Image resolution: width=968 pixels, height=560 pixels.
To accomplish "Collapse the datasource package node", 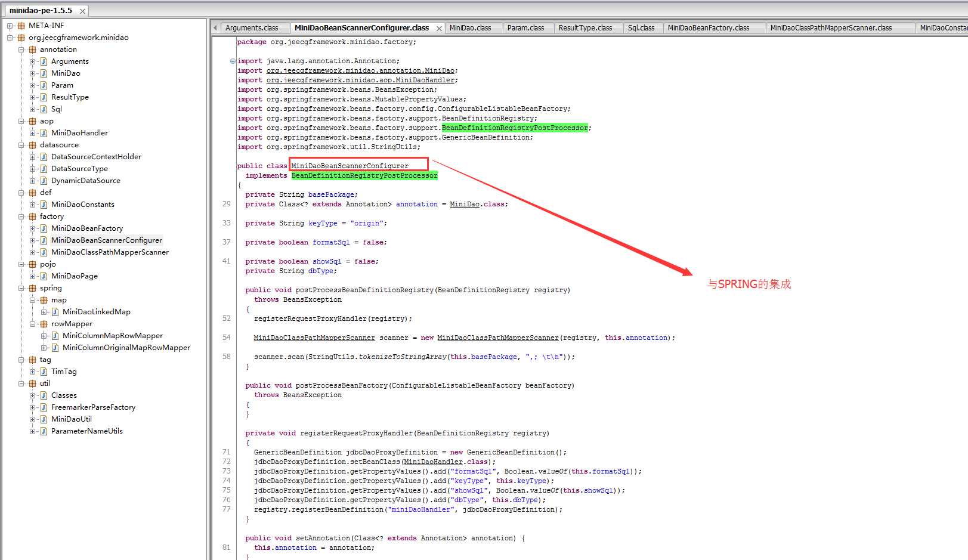I will 21,145.
